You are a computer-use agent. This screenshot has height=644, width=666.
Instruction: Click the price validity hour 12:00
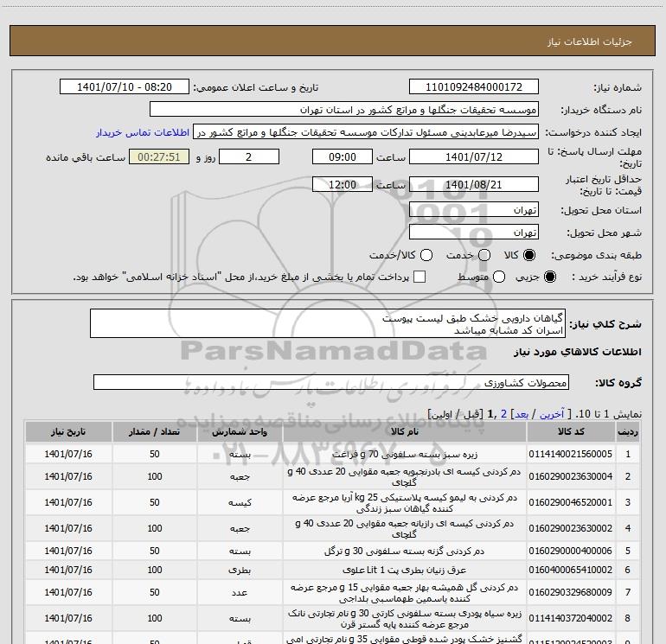(x=343, y=184)
